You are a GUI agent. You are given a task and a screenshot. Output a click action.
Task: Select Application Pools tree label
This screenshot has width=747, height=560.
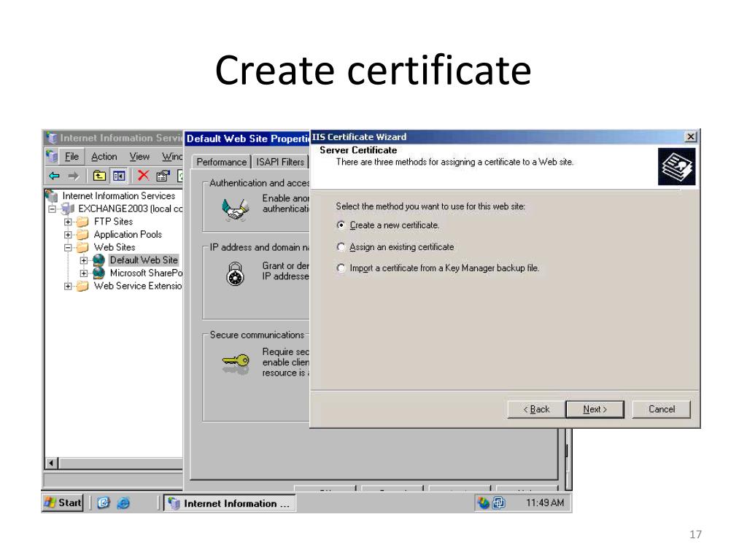click(128, 234)
